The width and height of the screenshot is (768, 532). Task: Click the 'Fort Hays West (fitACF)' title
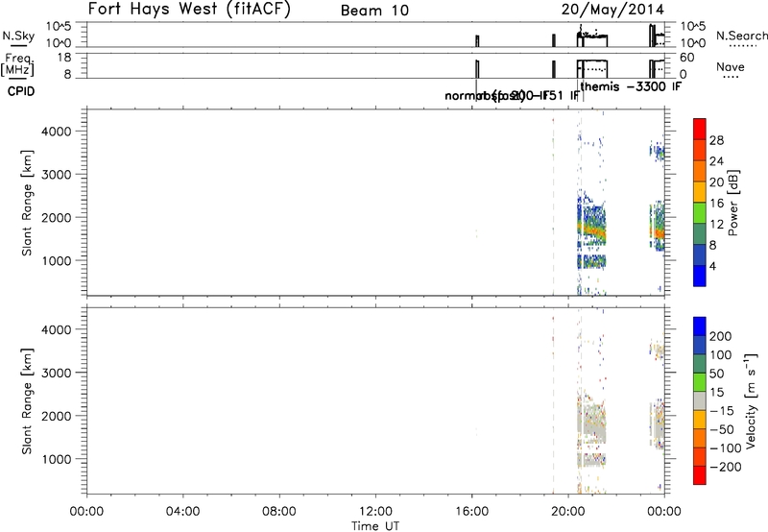(x=189, y=10)
